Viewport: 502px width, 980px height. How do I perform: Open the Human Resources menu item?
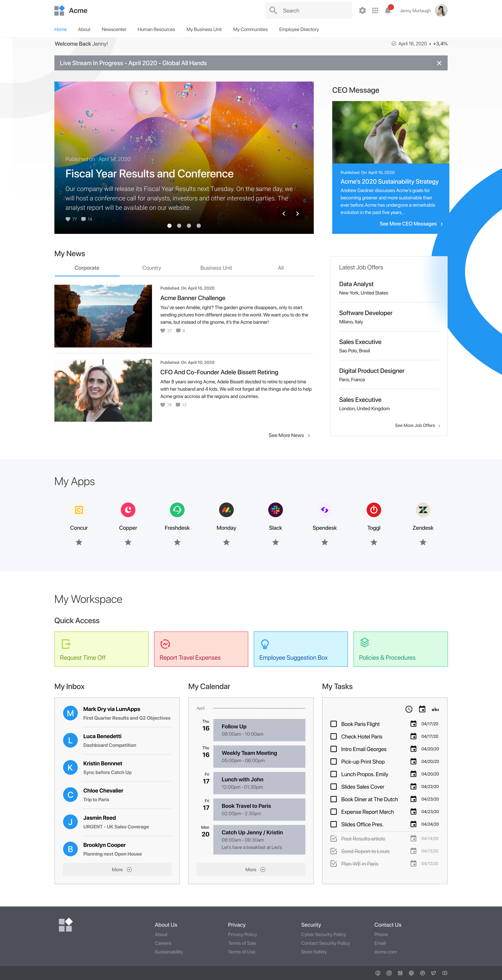(156, 29)
